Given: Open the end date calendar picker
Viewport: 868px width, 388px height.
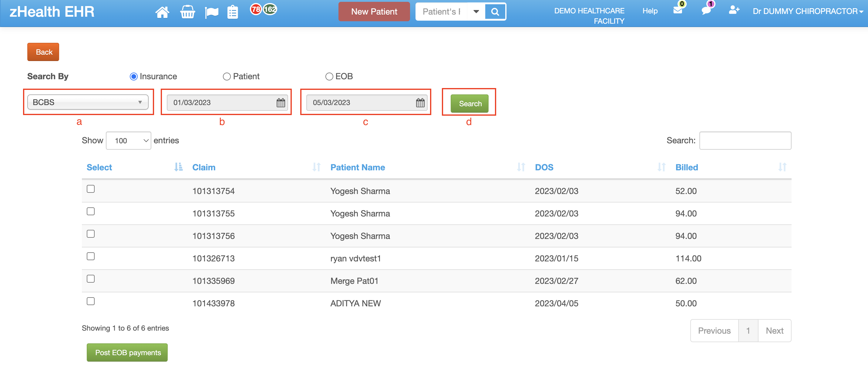Looking at the screenshot, I should [x=420, y=103].
